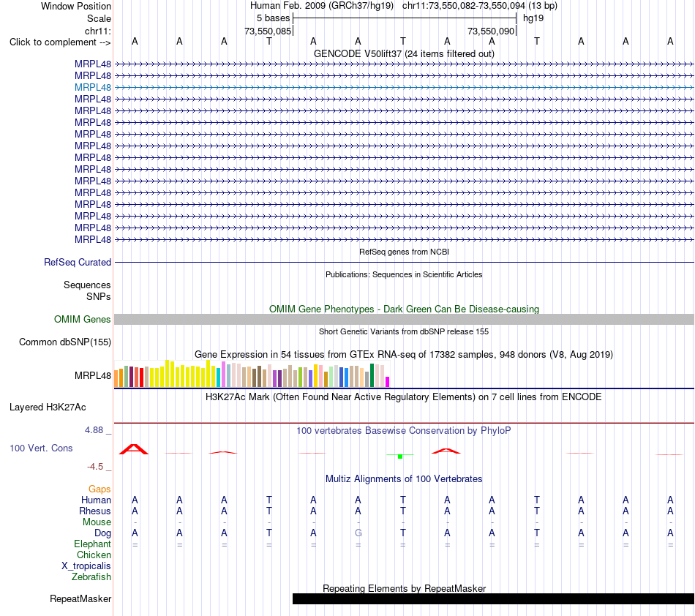Select the Elephant alignment row label
Image resolution: width=695 pixels, height=616 pixels.
[92, 544]
